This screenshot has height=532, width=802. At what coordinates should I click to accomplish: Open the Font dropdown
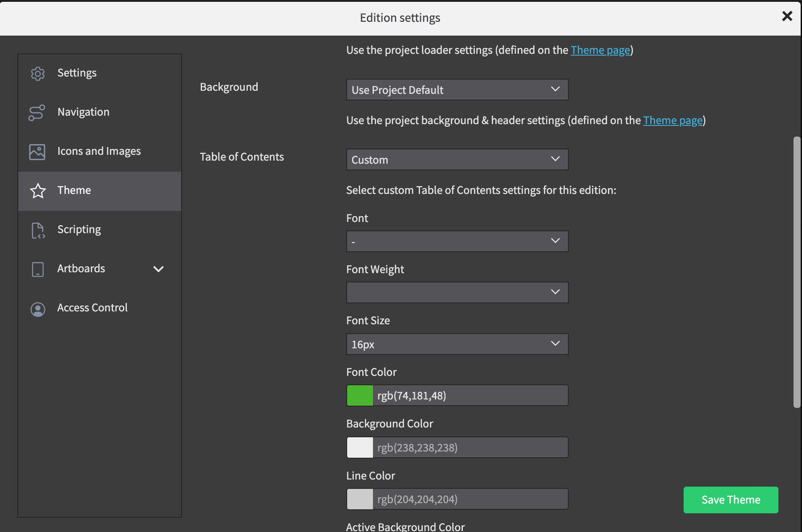[x=457, y=241]
